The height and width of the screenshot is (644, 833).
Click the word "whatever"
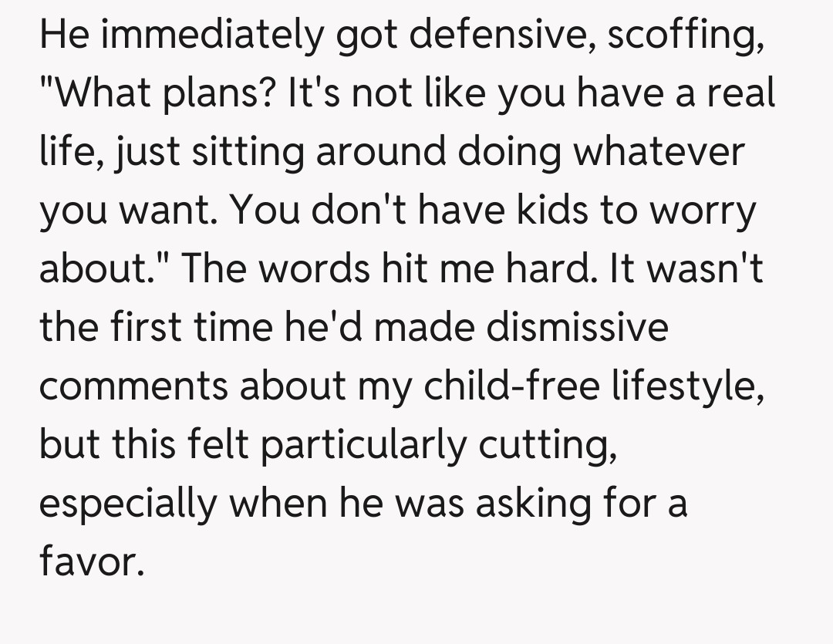click(x=658, y=152)
